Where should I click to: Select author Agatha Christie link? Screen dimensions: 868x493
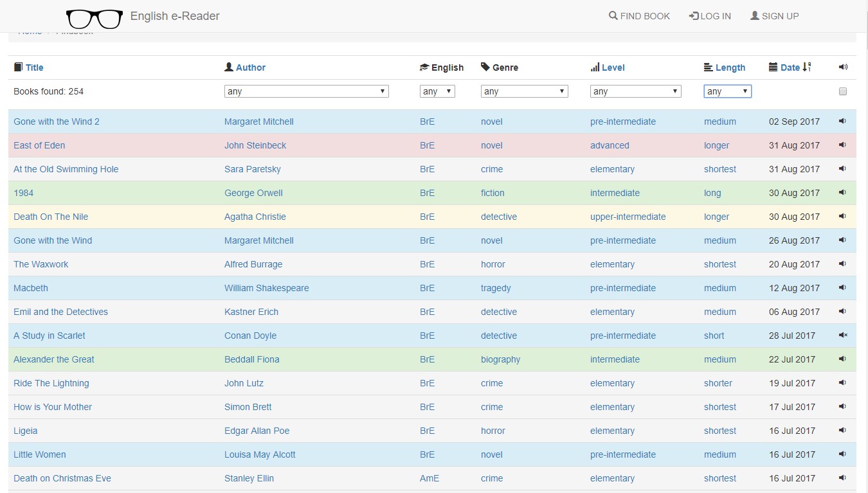point(255,217)
